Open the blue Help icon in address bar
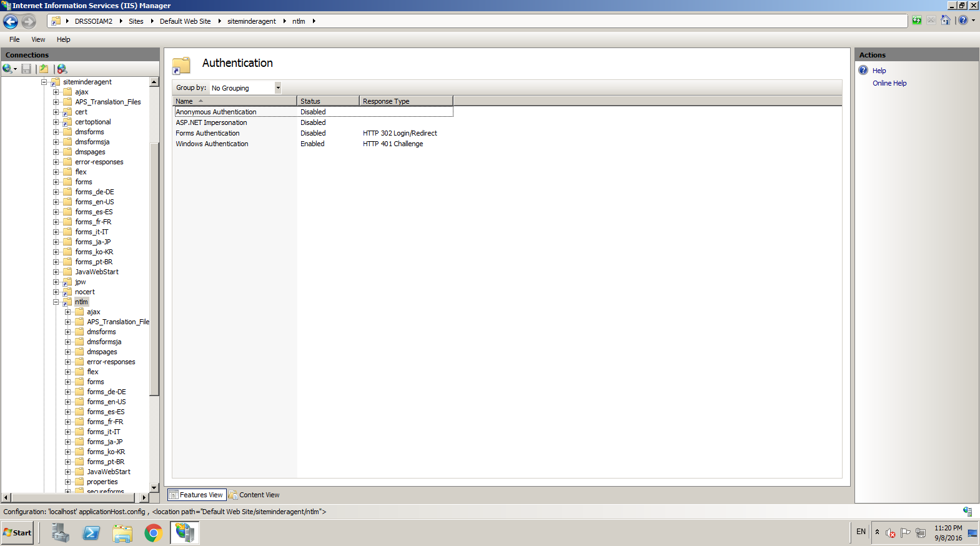The image size is (980, 546). click(963, 21)
